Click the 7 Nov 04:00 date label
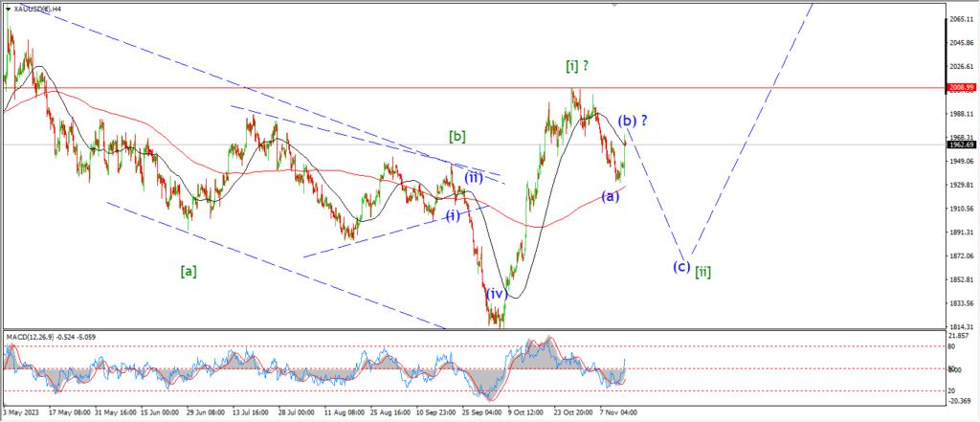 (618, 412)
